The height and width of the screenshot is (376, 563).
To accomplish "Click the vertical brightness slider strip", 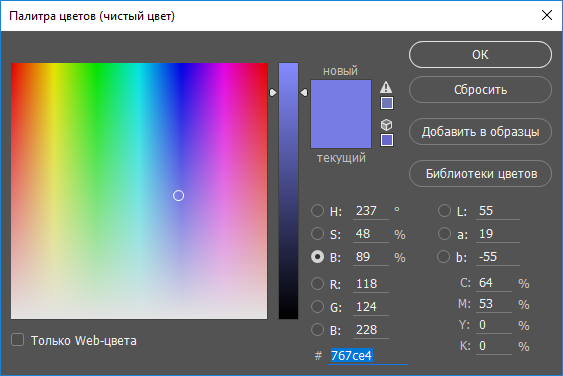I will [x=289, y=191].
